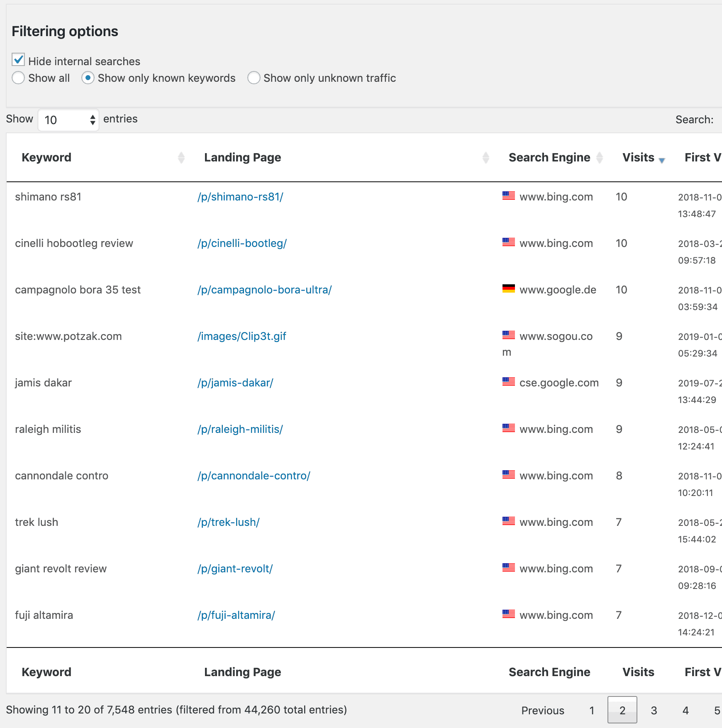Click US flag in giant revolt review row
The width and height of the screenshot is (722, 728).
point(508,567)
